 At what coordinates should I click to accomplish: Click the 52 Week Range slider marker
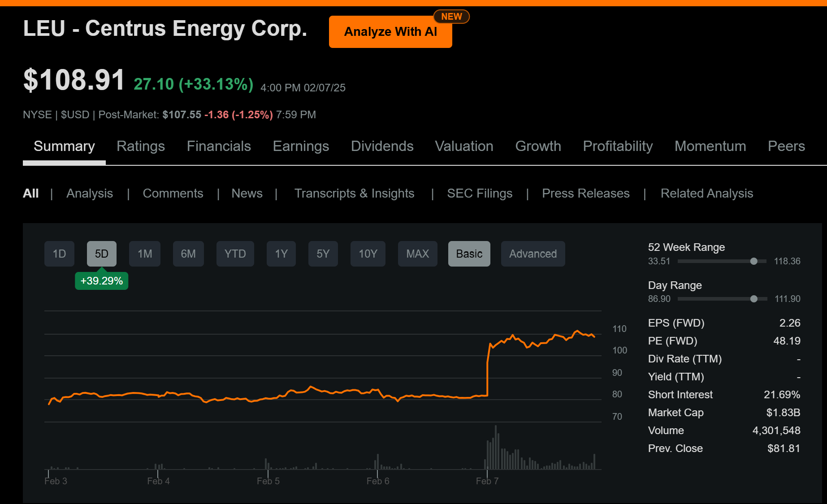[754, 261]
